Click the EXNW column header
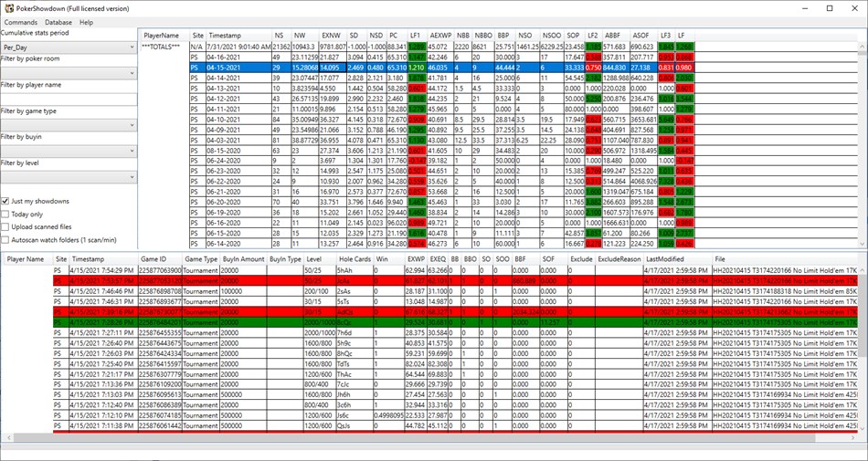The image size is (868, 461). click(x=333, y=36)
